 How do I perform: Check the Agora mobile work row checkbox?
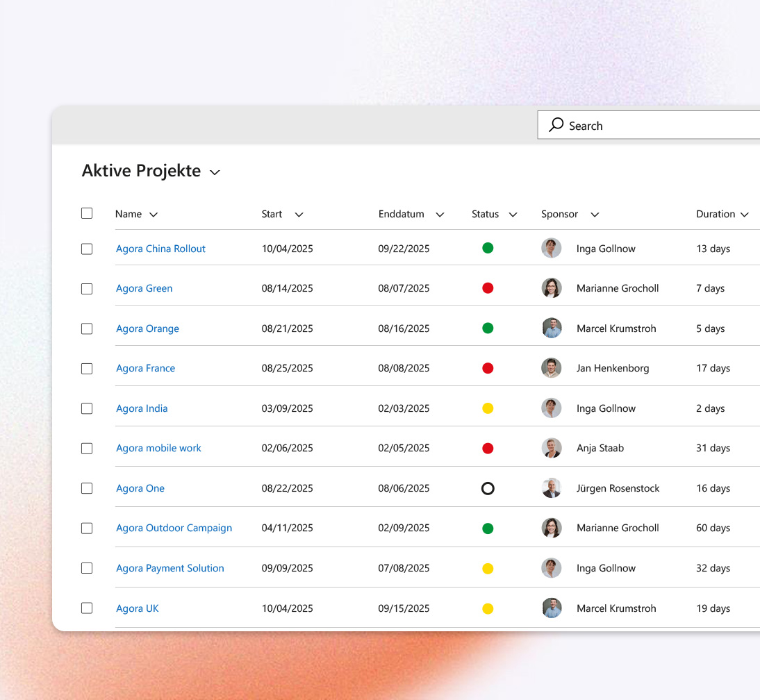pyautogui.click(x=87, y=449)
